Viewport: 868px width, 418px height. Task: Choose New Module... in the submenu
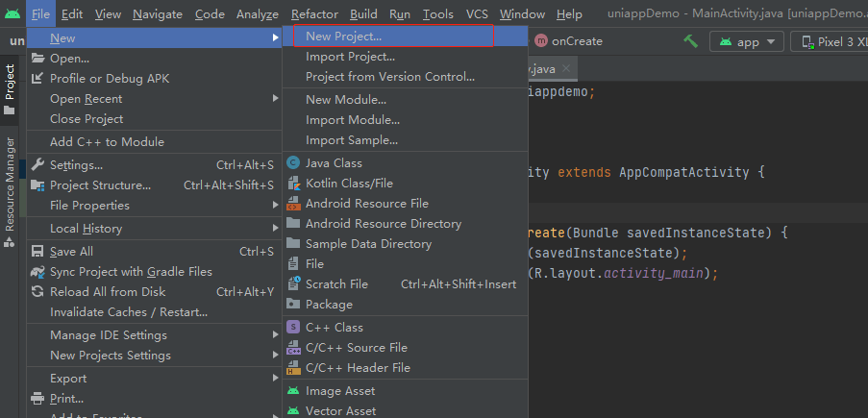405,100
